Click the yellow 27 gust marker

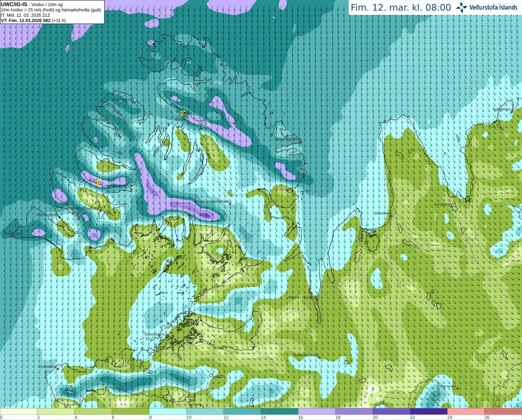pos(97,183)
